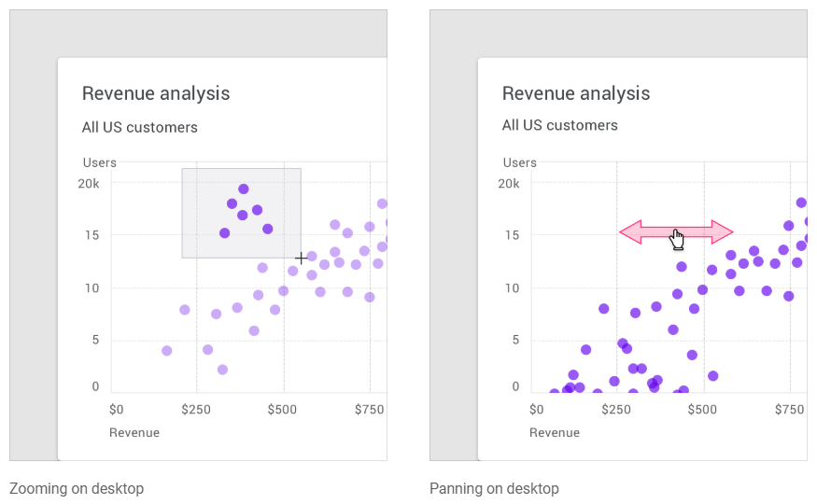Click the hand pointer cursor in panning chart

pos(677,240)
